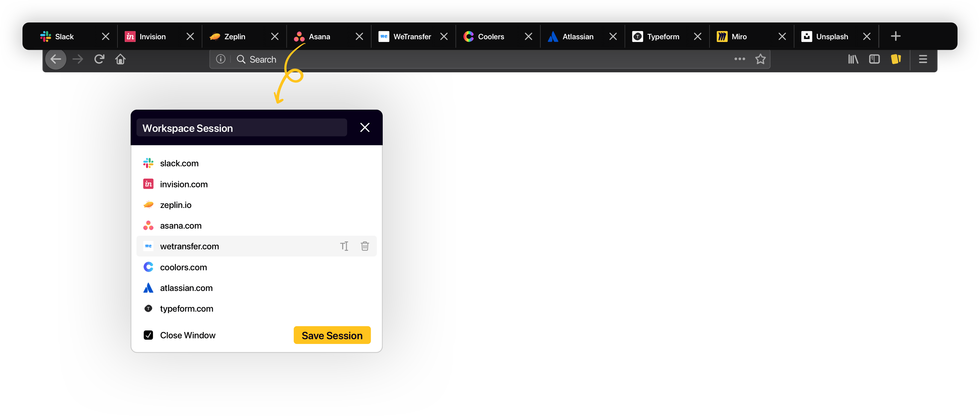Select slack.com in the session list
Viewport: 980px width, 418px height.
coord(257,163)
